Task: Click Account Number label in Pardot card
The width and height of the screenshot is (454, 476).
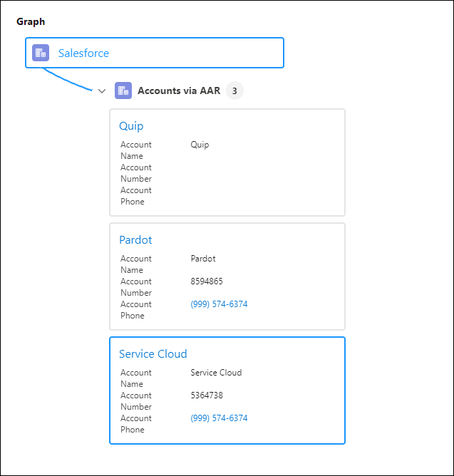Action: 135,287
